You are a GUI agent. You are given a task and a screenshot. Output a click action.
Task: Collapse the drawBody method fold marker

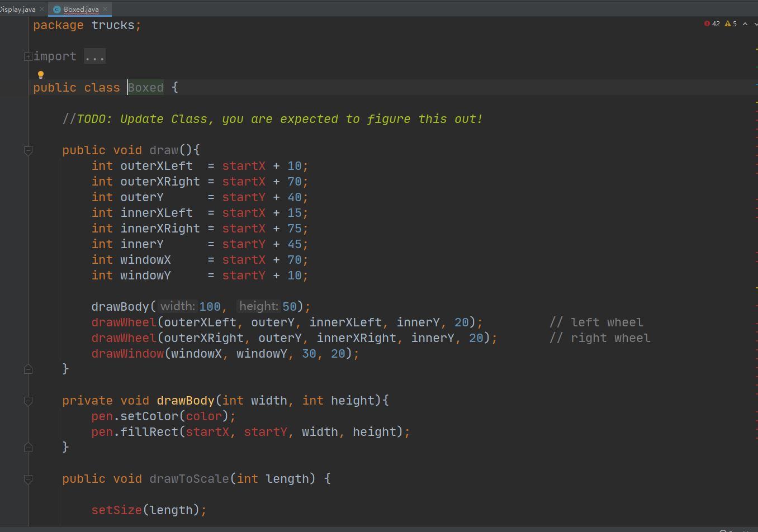tap(28, 401)
